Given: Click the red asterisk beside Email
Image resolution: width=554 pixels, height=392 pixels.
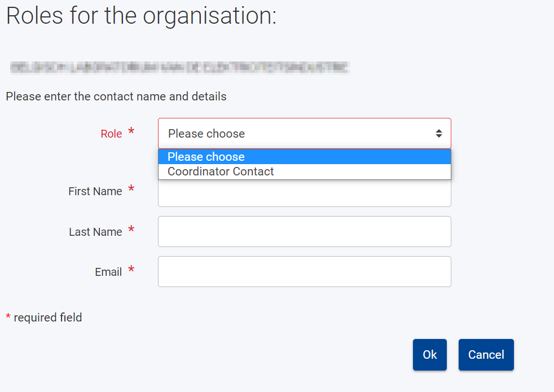Looking at the screenshot, I should tap(131, 270).
